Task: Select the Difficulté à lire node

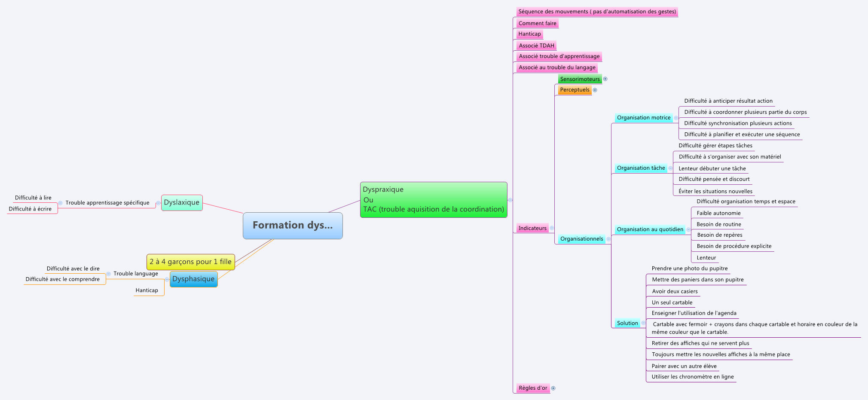Action: pos(32,197)
